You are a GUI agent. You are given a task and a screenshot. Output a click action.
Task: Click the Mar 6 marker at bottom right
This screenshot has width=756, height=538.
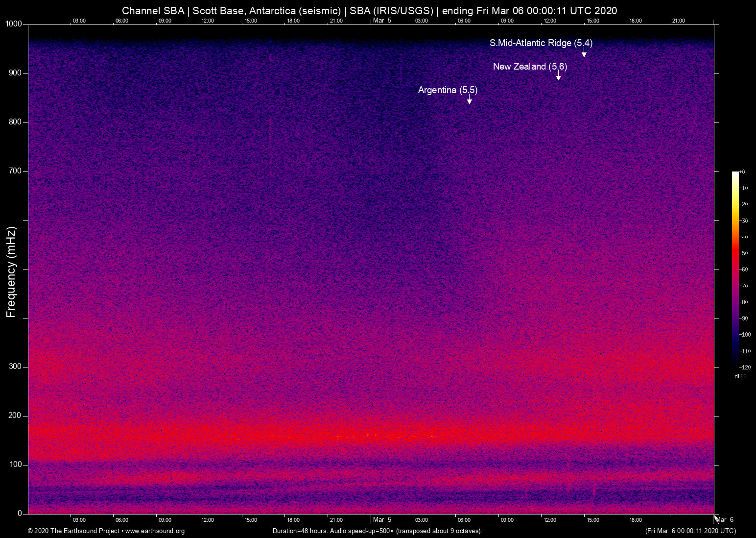click(x=724, y=519)
